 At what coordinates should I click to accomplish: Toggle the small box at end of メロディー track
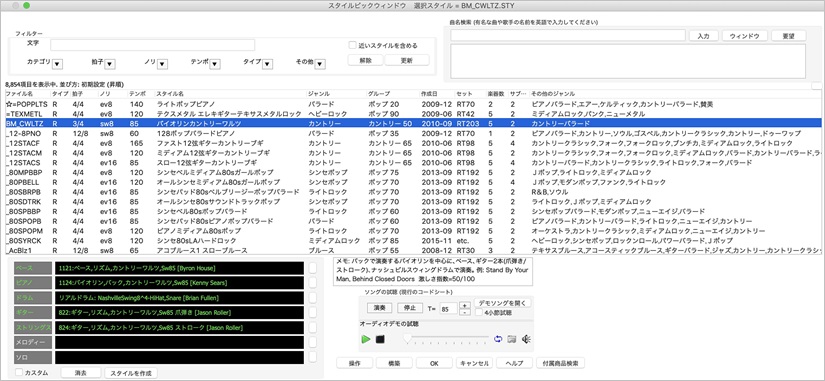pos(313,342)
